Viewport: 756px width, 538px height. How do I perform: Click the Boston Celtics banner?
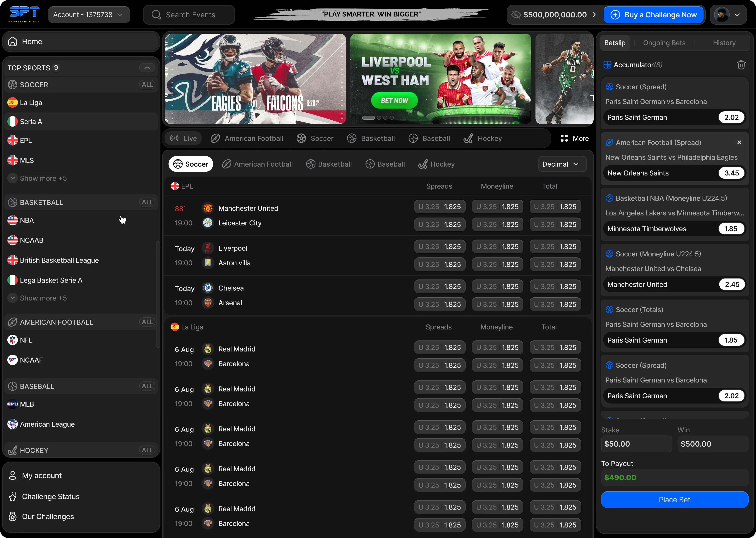tap(564, 79)
